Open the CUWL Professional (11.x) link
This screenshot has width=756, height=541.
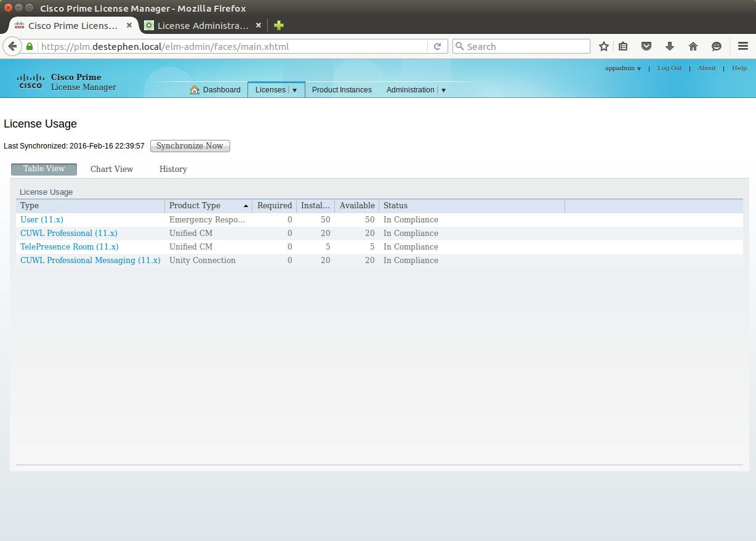point(69,234)
